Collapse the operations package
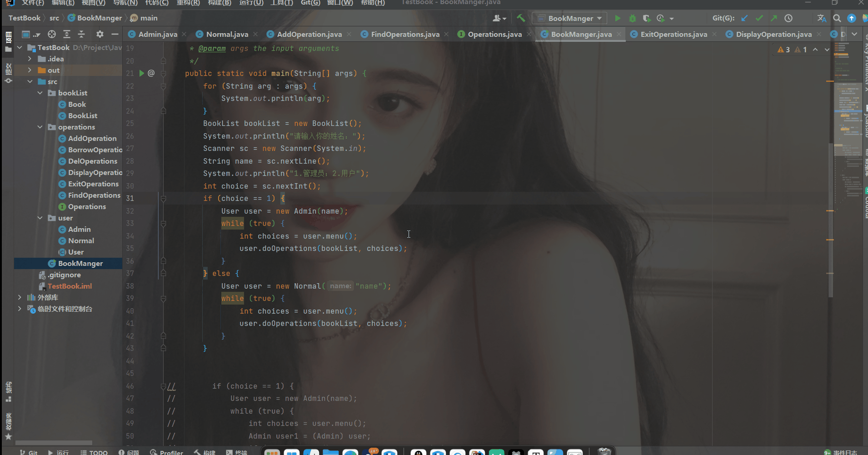 click(40, 127)
